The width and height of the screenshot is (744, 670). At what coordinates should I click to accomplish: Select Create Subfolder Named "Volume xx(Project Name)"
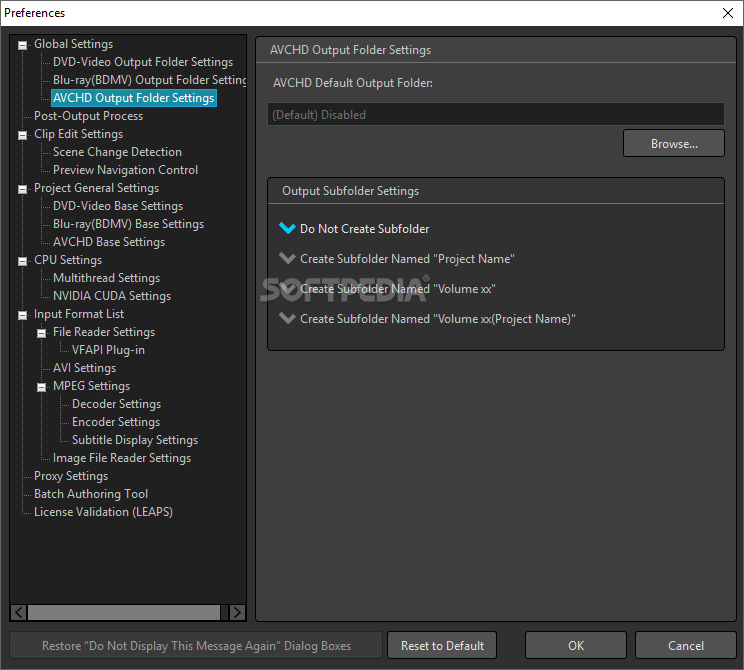[x=428, y=318]
